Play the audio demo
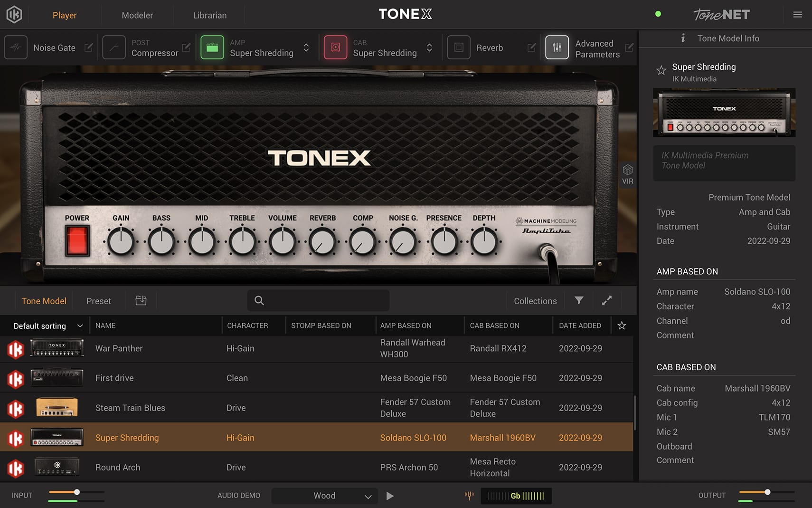Viewport: 812px width, 508px height. tap(390, 496)
